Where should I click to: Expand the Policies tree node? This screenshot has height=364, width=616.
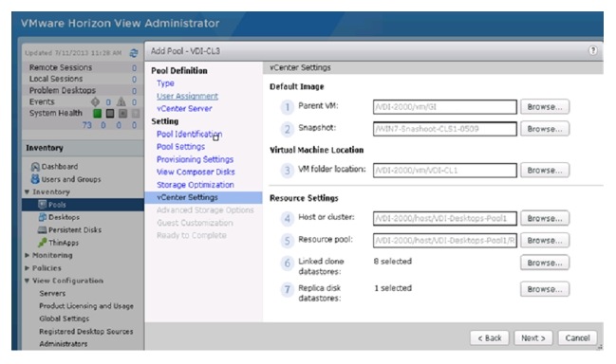click(x=28, y=268)
